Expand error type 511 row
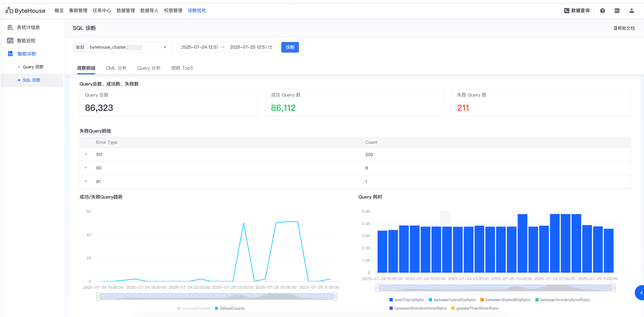 click(86, 154)
